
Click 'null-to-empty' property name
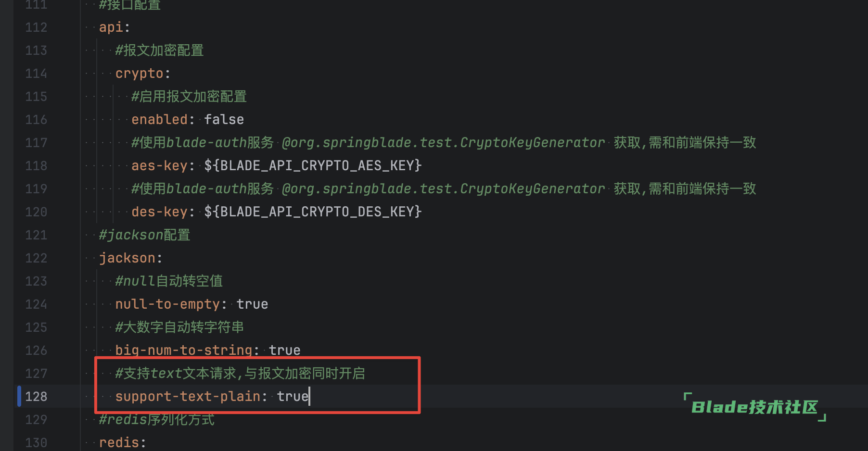(x=167, y=304)
